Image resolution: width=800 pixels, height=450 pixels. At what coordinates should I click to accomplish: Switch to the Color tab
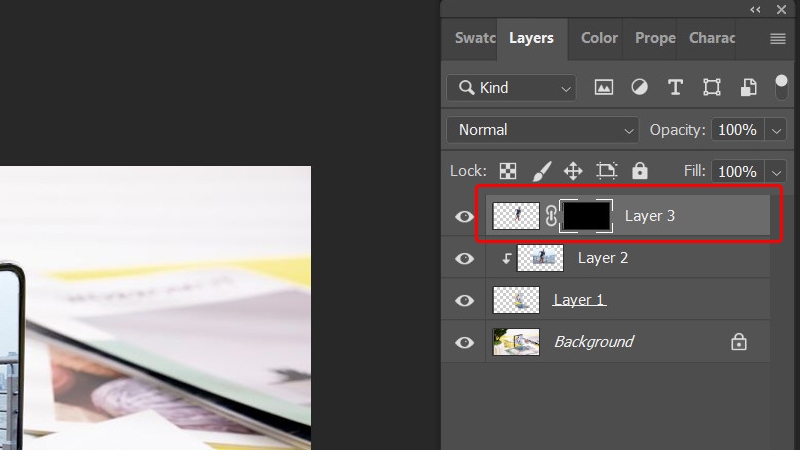click(599, 38)
